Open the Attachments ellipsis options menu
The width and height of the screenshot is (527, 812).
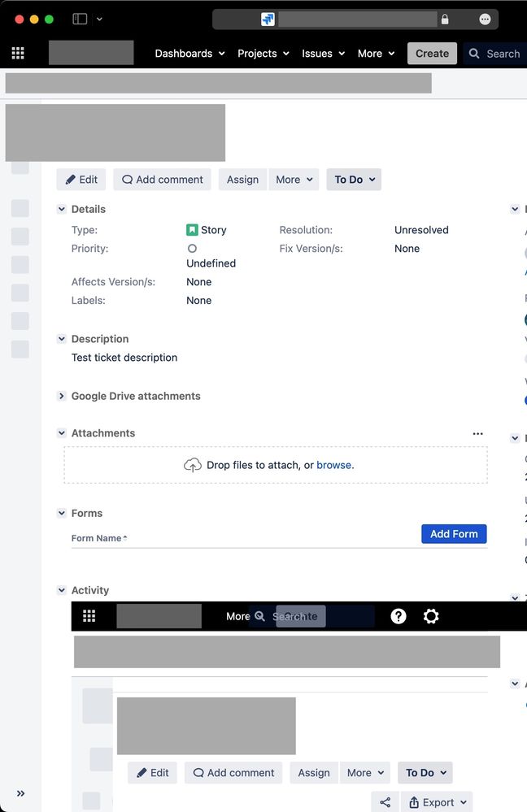click(477, 433)
